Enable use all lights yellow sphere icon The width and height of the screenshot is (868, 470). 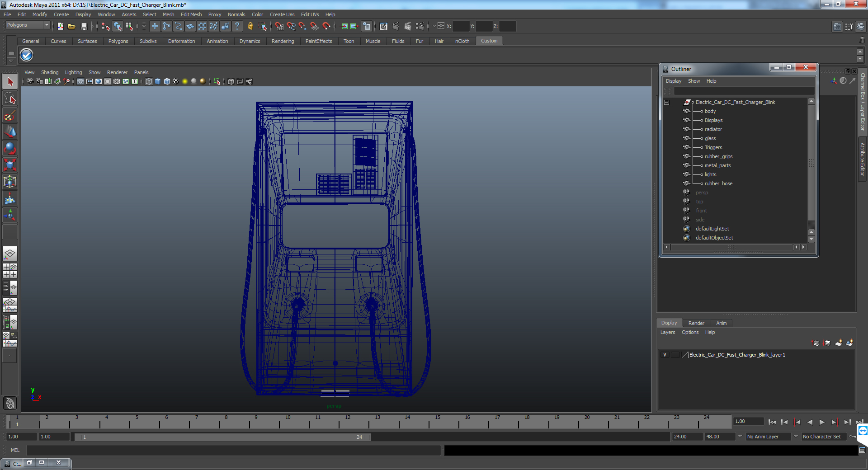185,81
